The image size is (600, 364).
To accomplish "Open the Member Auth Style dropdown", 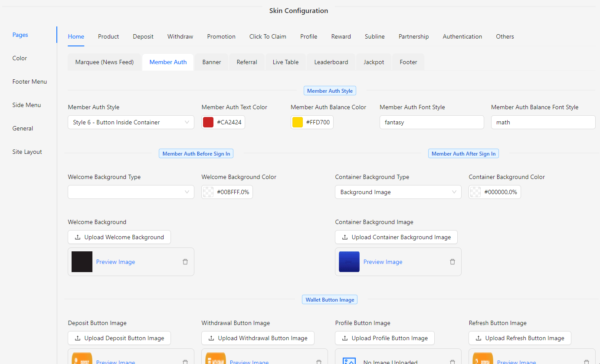I will click(x=131, y=122).
